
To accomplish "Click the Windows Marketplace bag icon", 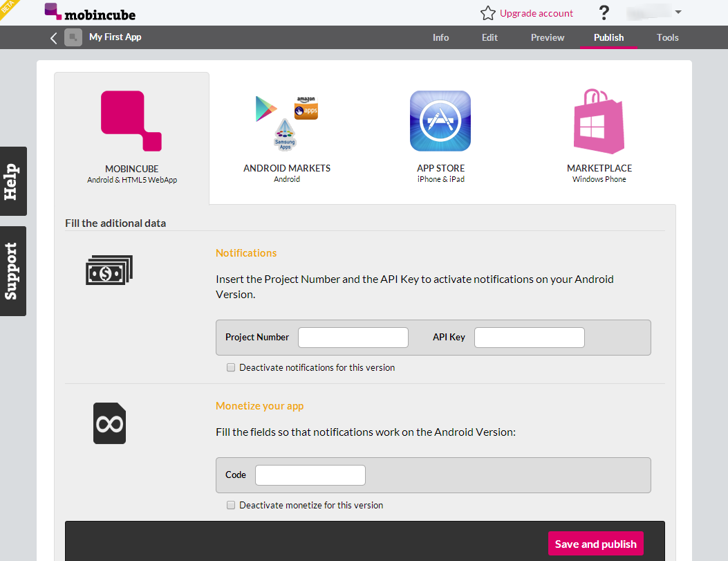I will click(599, 121).
